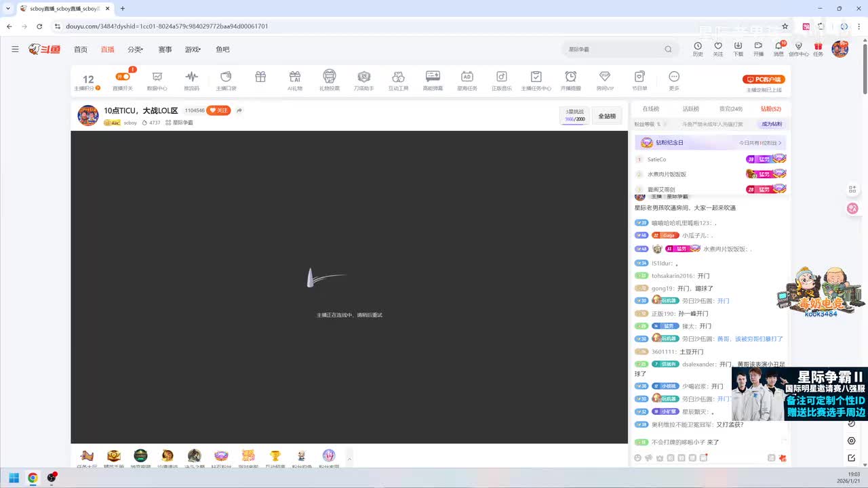Screen dimensions: 868x488
Task: Click the browser address bar
Action: pos(420,26)
